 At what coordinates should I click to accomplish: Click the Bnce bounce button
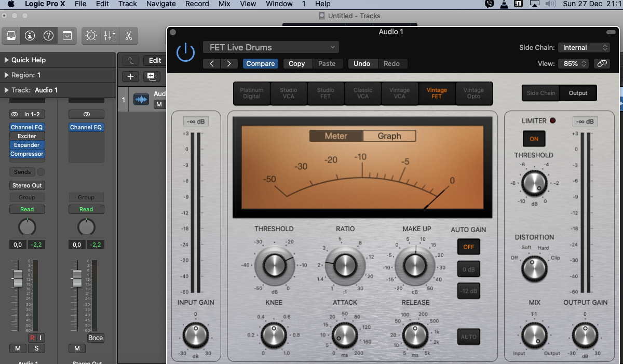96,338
